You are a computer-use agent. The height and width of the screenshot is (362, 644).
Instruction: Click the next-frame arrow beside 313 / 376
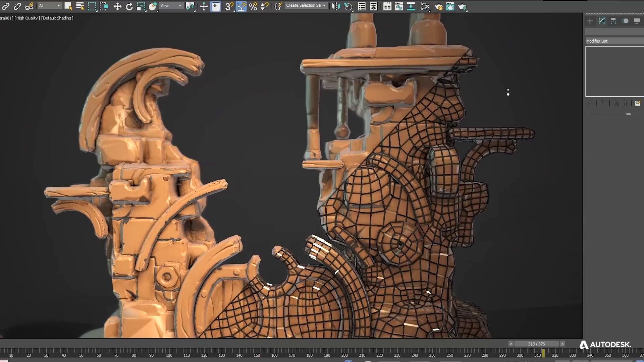pos(562,344)
